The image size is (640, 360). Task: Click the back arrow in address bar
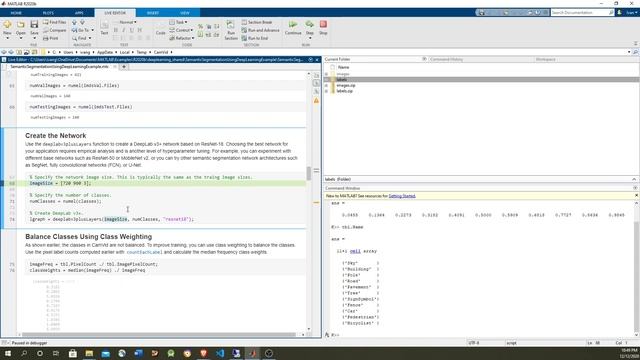point(4,52)
